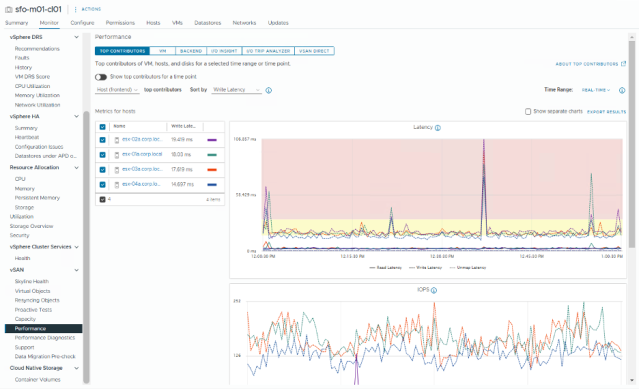The height and width of the screenshot is (389, 639).
Task: Open the Host (frontend) dropdown
Action: coord(117,90)
